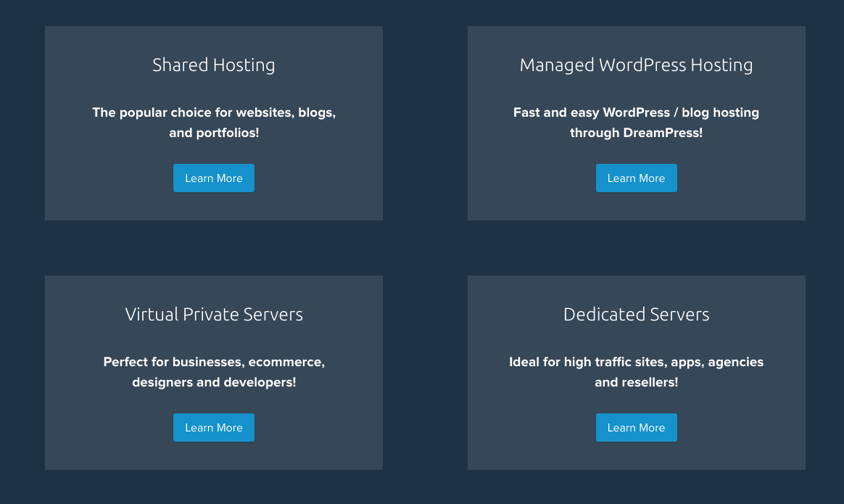Screen dimensions: 844x504
Task: Select the Virtual Private Servers title
Action: coord(213,314)
